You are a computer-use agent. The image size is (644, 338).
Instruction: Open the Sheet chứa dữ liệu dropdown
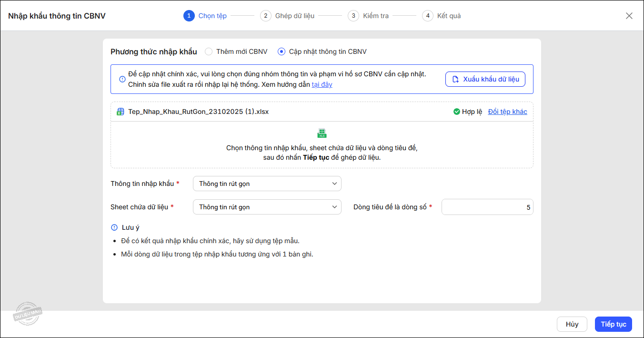pyautogui.click(x=267, y=207)
